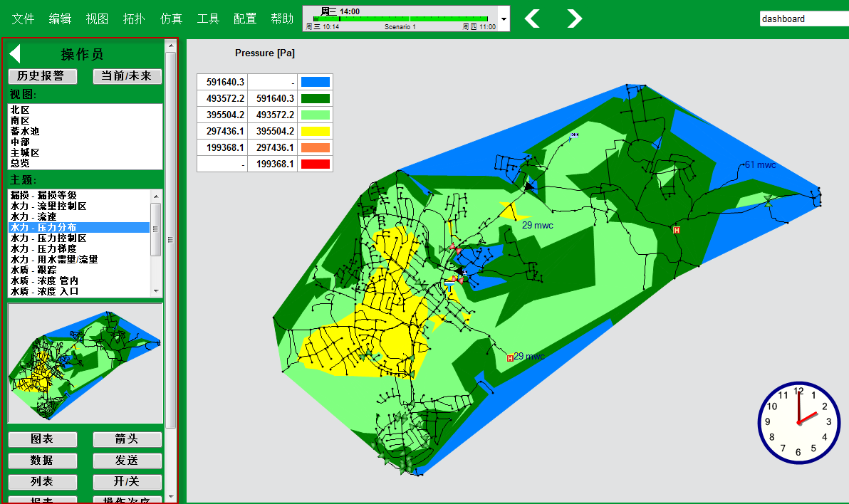
Task: Click the analog clock widget
Action: pos(798,422)
